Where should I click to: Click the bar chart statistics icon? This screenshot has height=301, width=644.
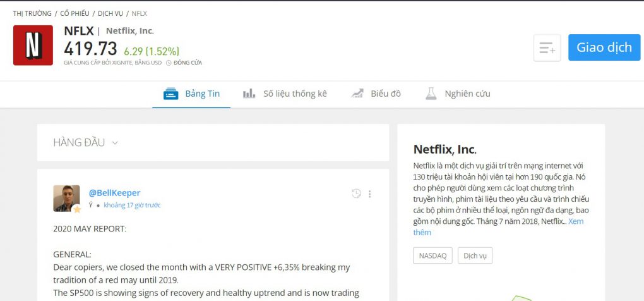pyautogui.click(x=249, y=94)
